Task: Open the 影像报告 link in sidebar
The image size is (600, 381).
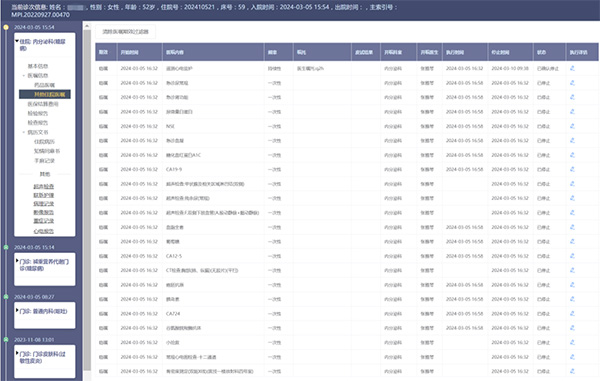Action: (44, 212)
